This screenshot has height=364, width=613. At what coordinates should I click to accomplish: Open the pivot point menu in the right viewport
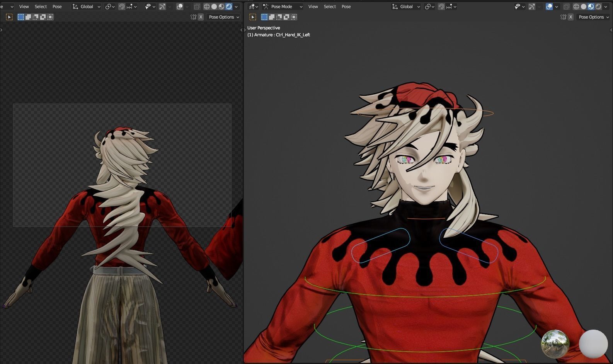pyautogui.click(x=429, y=7)
